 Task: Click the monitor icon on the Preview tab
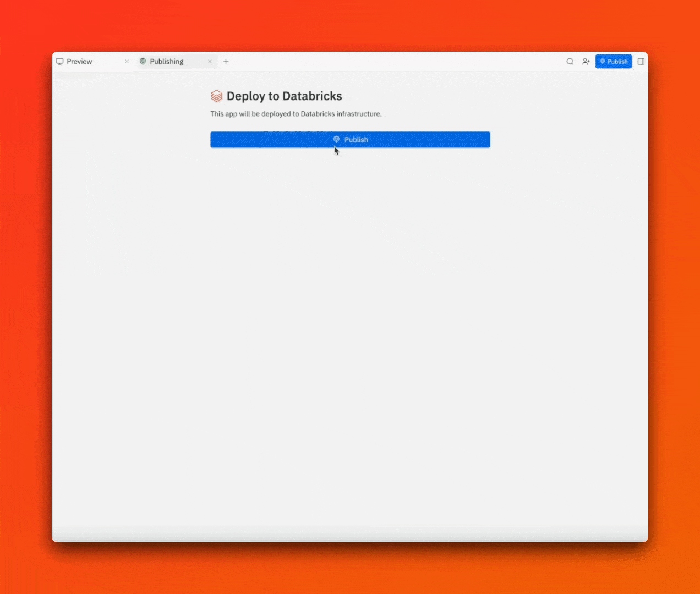tap(60, 61)
